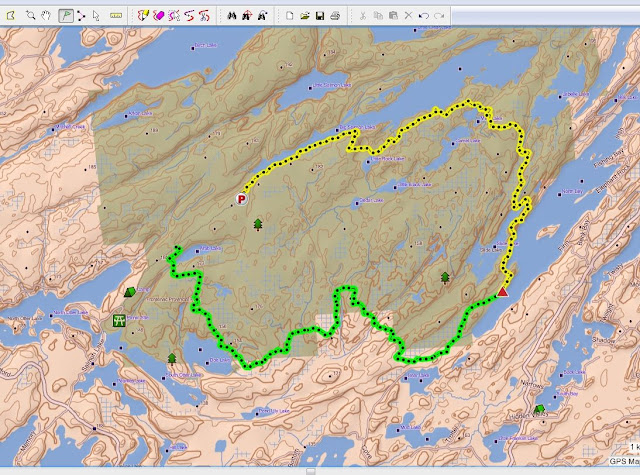
Task: Click the red P parking waypoint
Action: click(242, 199)
